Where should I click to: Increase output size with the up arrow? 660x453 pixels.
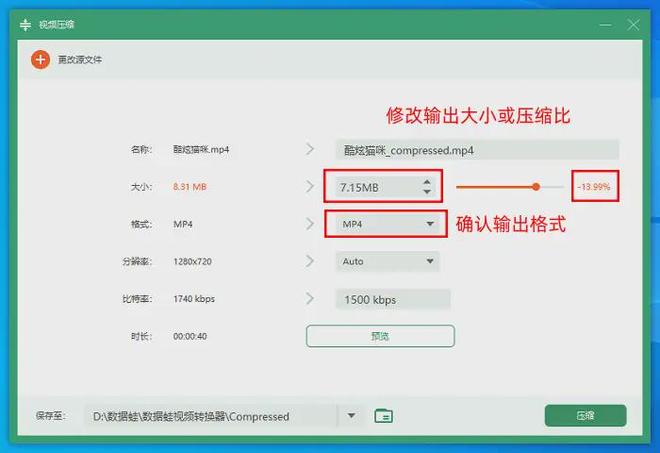427,182
